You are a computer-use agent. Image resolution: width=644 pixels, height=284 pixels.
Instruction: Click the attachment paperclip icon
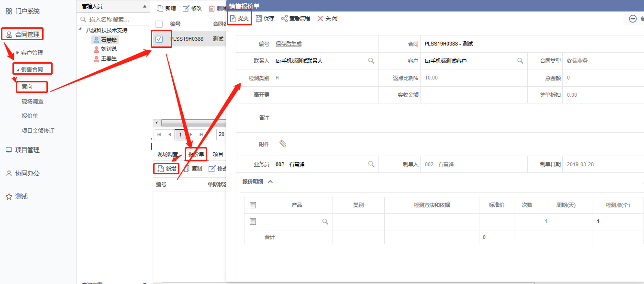283,144
